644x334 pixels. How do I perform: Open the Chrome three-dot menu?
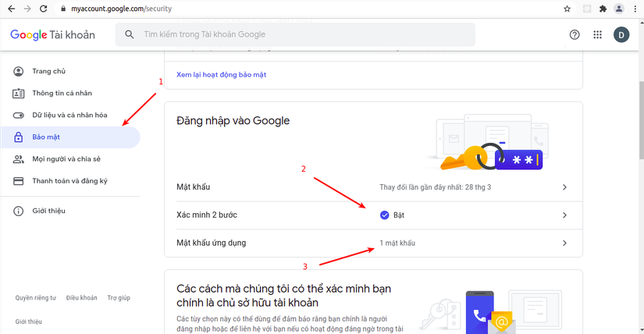[x=635, y=9]
